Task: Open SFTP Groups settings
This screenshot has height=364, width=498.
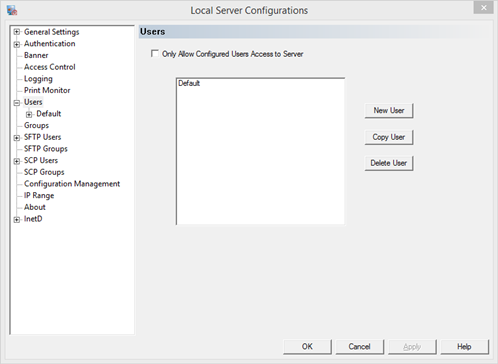Action: point(46,149)
